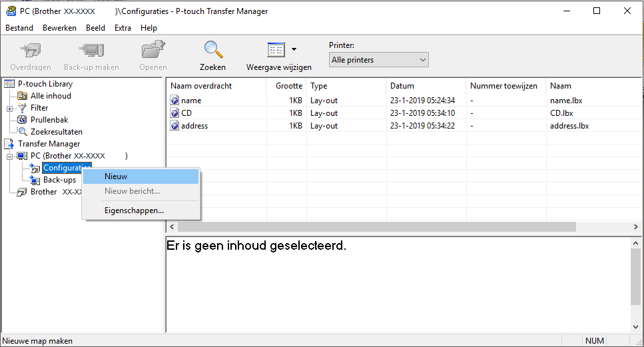The image size is (644, 347).
Task: Click the Zoeken magnifier toolbar icon
Action: pos(212,50)
